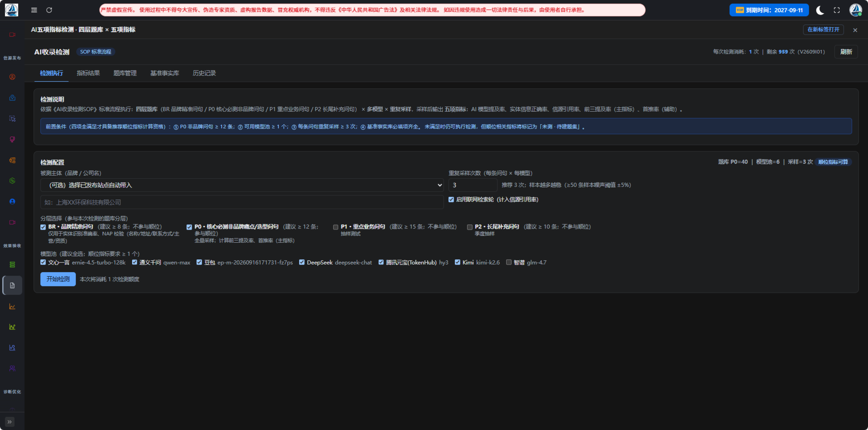Open the user avatar at the top right
This screenshot has height=430, width=868.
point(855,10)
